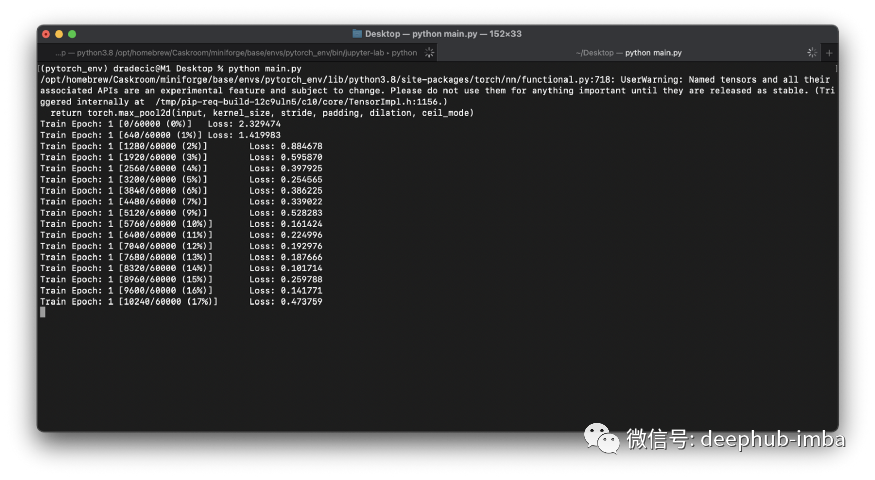Click the progress text [9600/60000 (16%)]
The image size is (875, 480).
(x=166, y=291)
